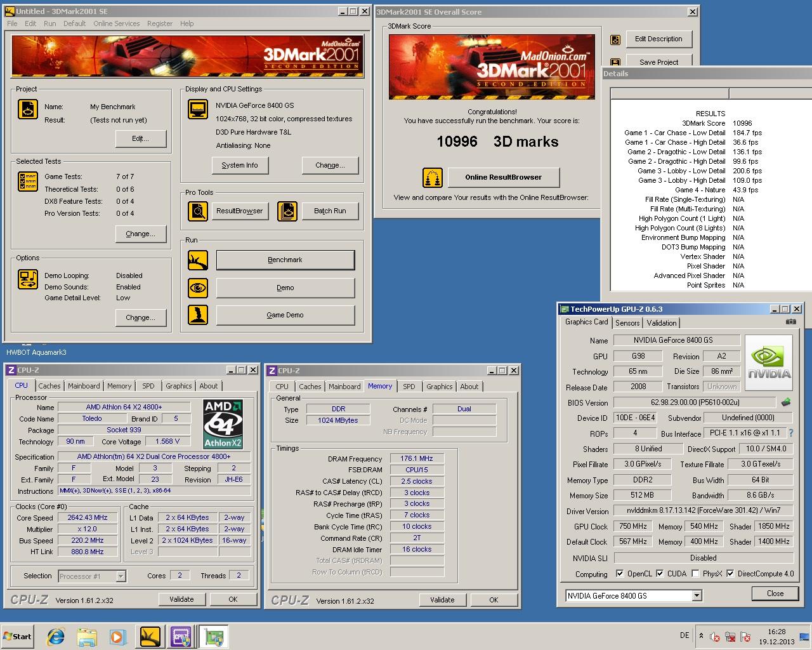812x650 pixels.
Task: Click GPU-Z screenshot camera icon
Action: pyautogui.click(x=790, y=322)
